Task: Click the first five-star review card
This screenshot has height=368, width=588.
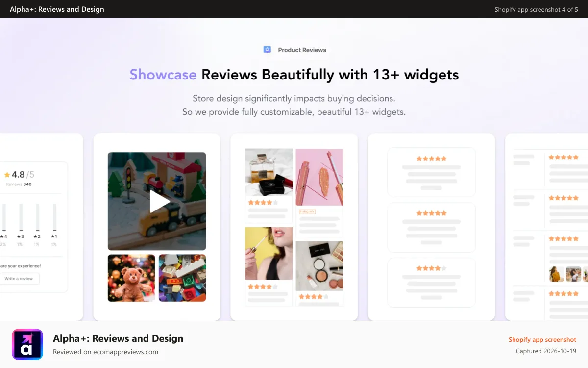Action: click(x=431, y=172)
